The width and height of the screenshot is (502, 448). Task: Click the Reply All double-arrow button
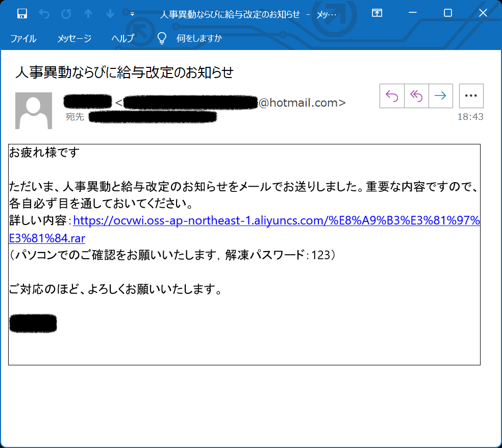pyautogui.click(x=416, y=96)
